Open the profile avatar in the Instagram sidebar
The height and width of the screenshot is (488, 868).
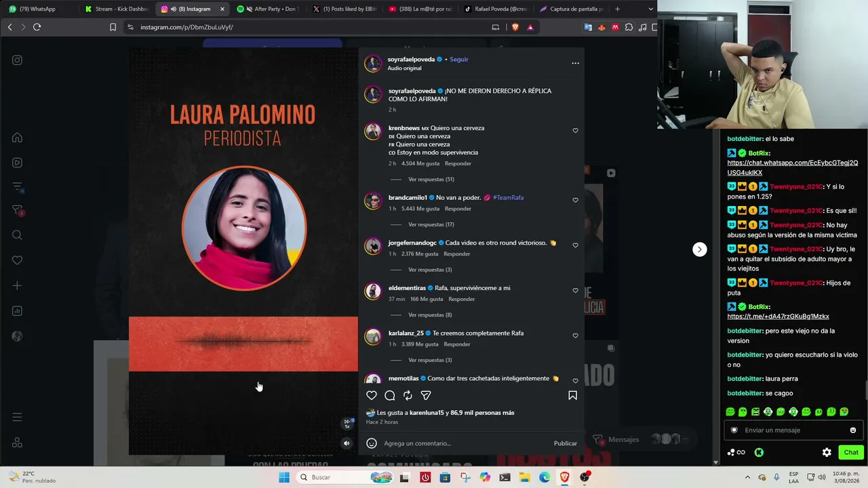point(18,336)
